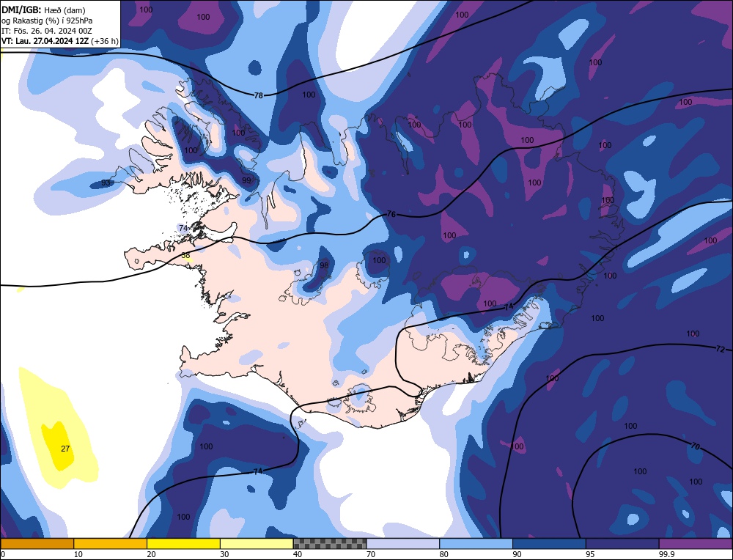The height and width of the screenshot is (560, 733).
Task: Click the 'DMI/IGB: Hæð (dam)' title line
Action: (44, 10)
